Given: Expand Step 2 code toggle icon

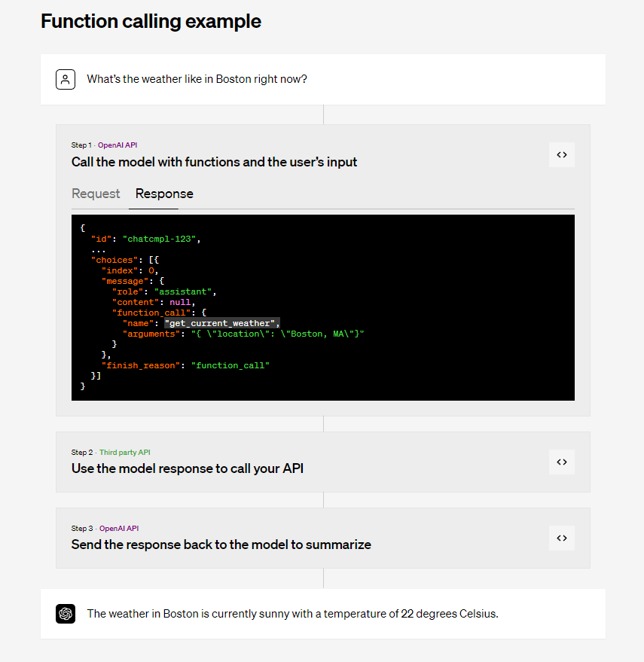Looking at the screenshot, I should click(x=561, y=462).
